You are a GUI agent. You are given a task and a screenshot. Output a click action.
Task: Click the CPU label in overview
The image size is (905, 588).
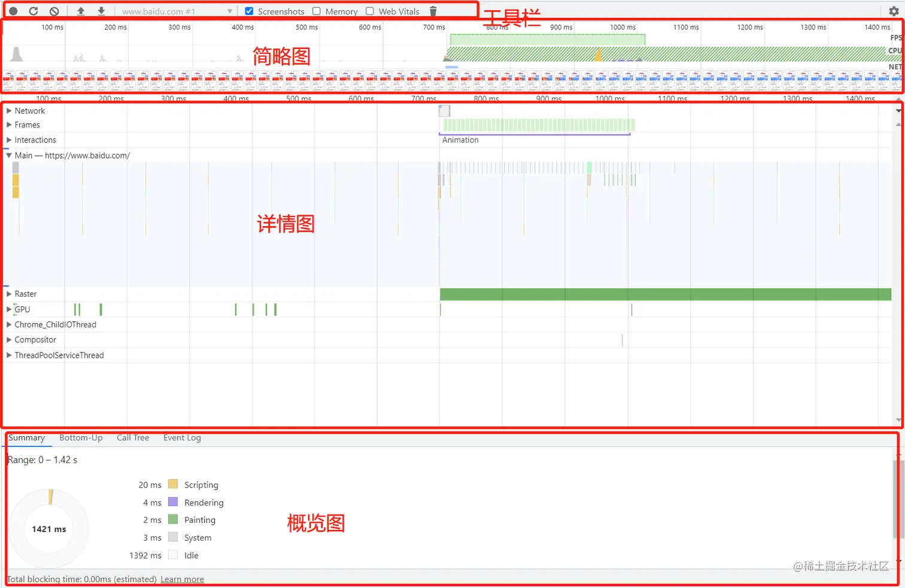[x=895, y=51]
